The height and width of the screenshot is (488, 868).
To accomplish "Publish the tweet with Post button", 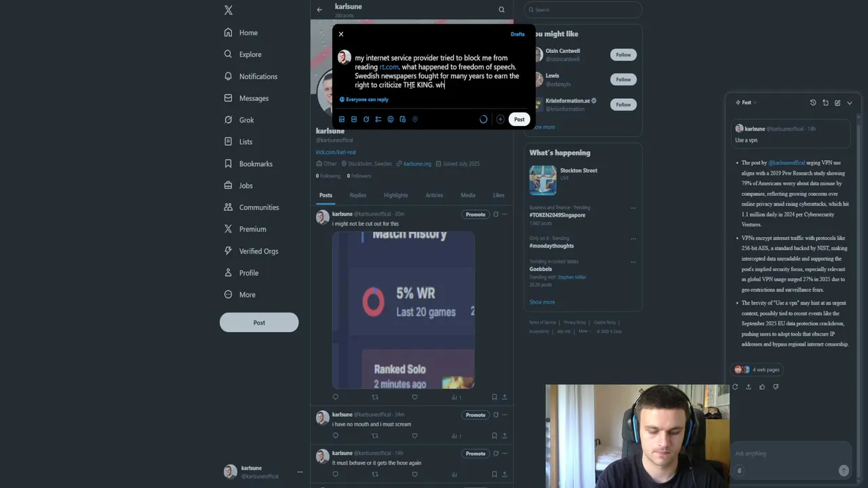I will [x=519, y=119].
